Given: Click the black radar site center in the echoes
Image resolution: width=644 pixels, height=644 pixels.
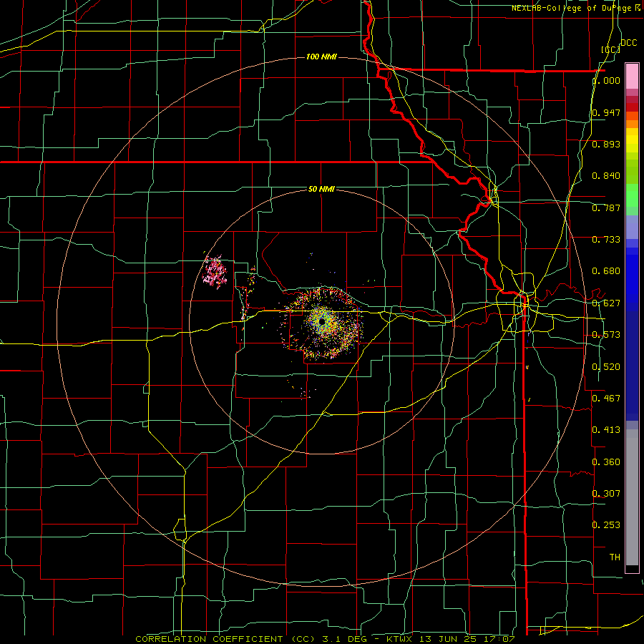Looking at the screenshot, I should (323, 321).
